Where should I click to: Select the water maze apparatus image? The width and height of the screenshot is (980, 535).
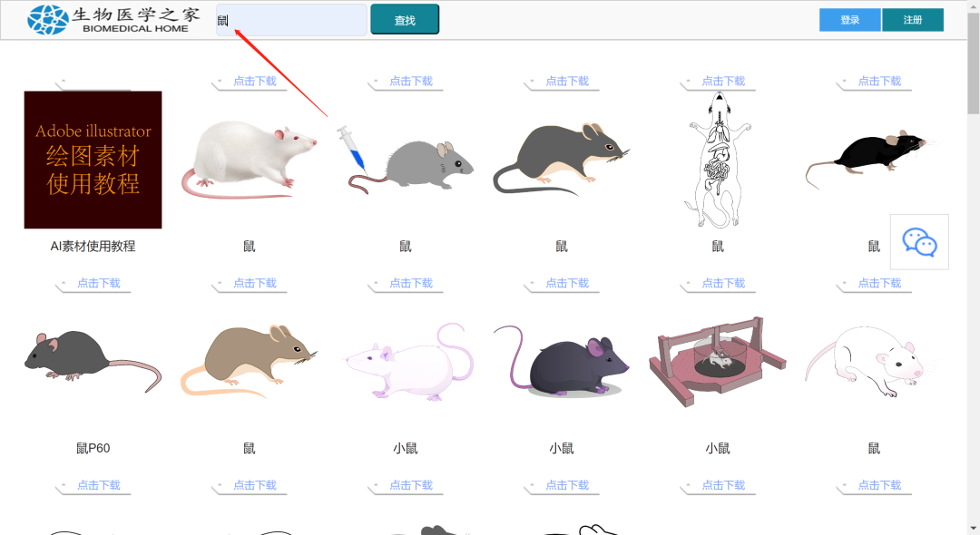717,355
